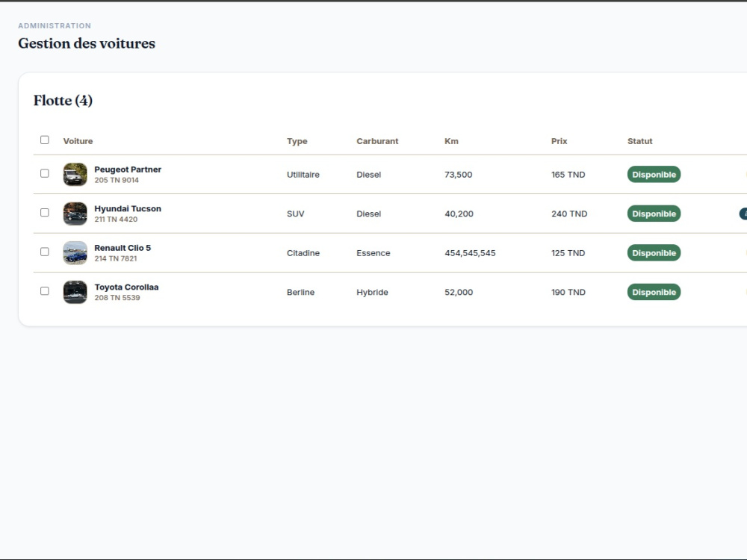The width and height of the screenshot is (747, 560).
Task: Click the 40,200 mileage value
Action: pos(459,214)
